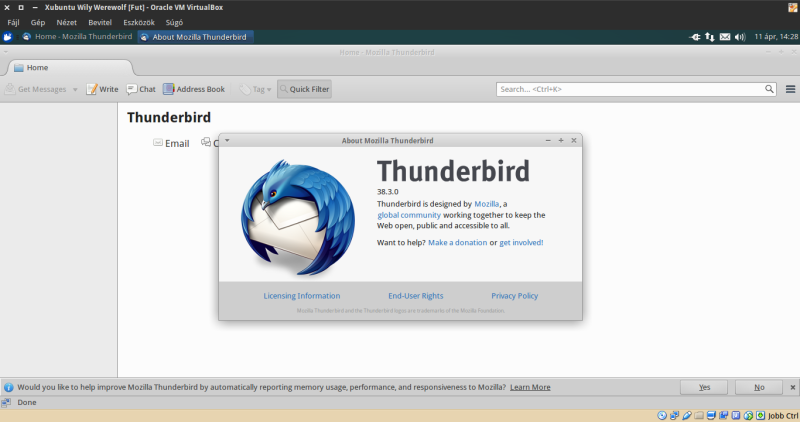Viewport: 800px width, 422px height.
Task: Click No on the telemetry prompt
Action: pos(759,387)
